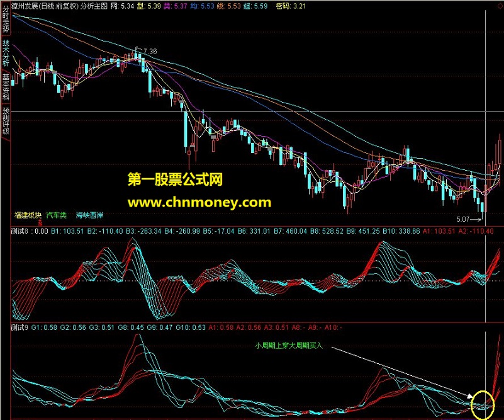
Task: Select the A10: - value in 测试9
Action: (x=333, y=327)
